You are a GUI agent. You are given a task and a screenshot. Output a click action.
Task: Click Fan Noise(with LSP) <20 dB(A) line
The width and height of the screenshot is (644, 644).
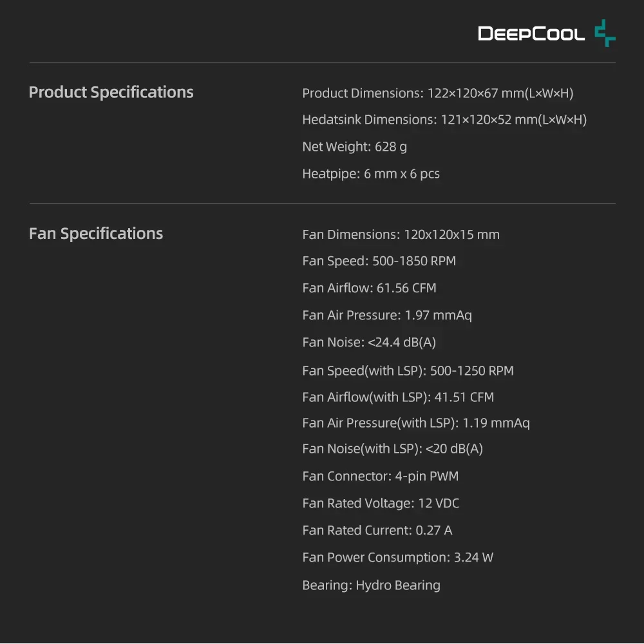[x=392, y=449]
